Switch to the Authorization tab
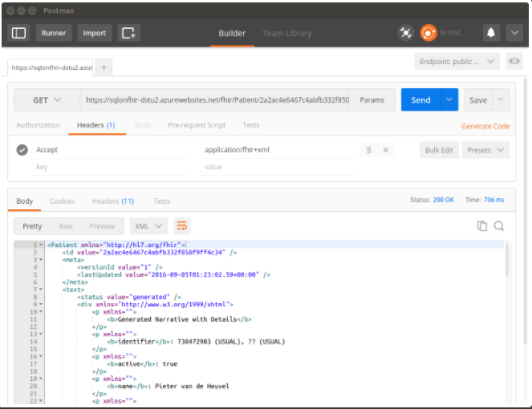This screenshot has height=409, width=532. [38, 125]
